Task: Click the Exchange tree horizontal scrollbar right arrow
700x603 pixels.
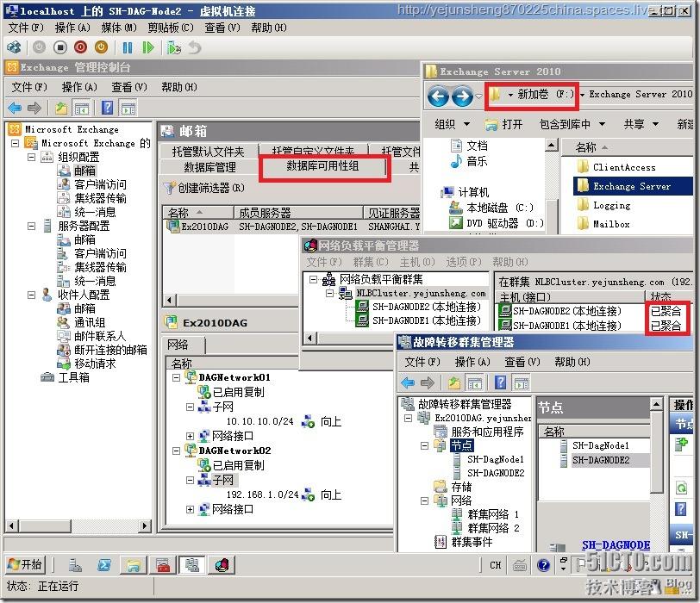Action: (144, 525)
